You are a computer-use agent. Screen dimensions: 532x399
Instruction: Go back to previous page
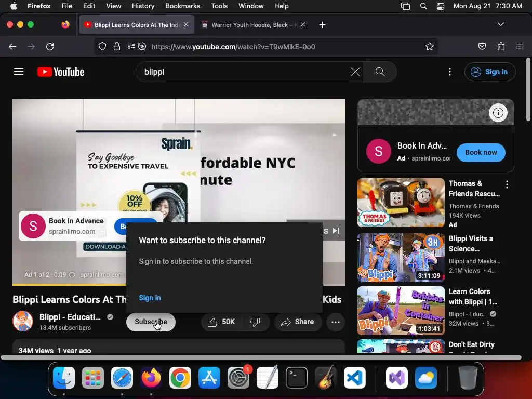pos(12,46)
